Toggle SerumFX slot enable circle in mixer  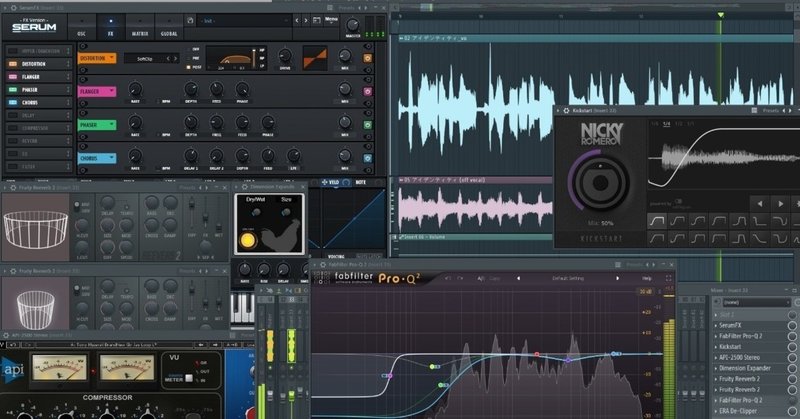click(x=792, y=326)
